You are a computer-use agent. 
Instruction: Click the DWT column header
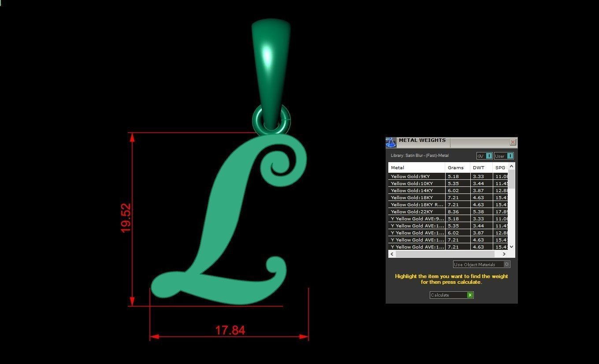point(481,167)
